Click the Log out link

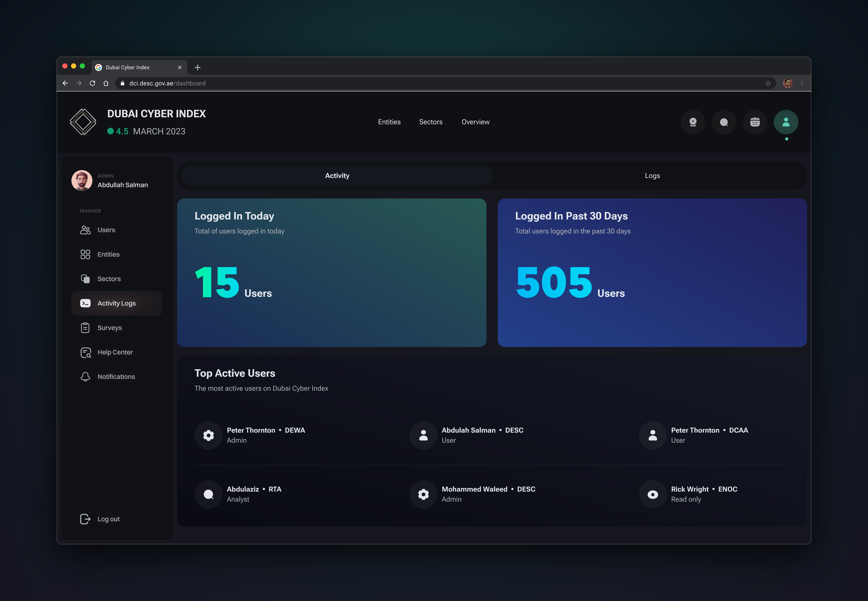[x=108, y=519]
